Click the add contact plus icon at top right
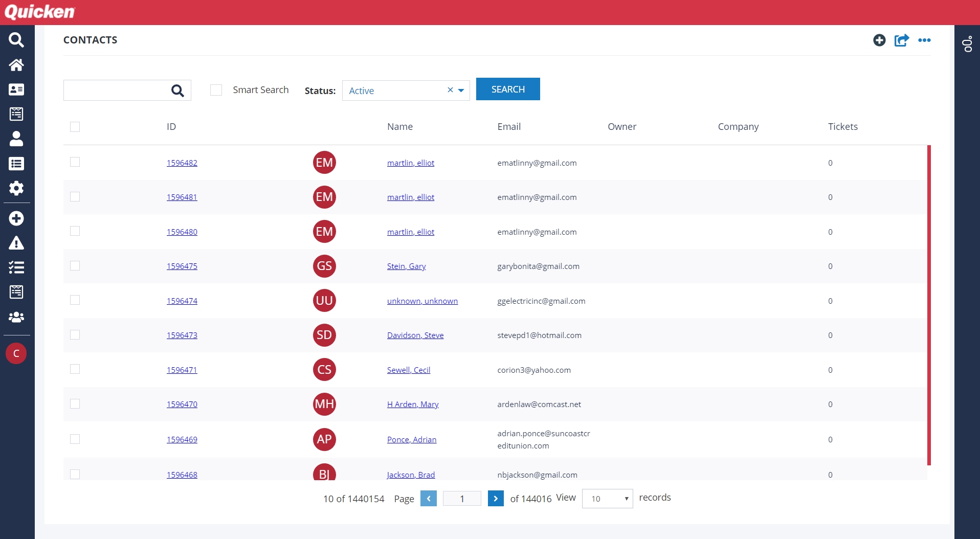The image size is (980, 539). click(x=879, y=40)
